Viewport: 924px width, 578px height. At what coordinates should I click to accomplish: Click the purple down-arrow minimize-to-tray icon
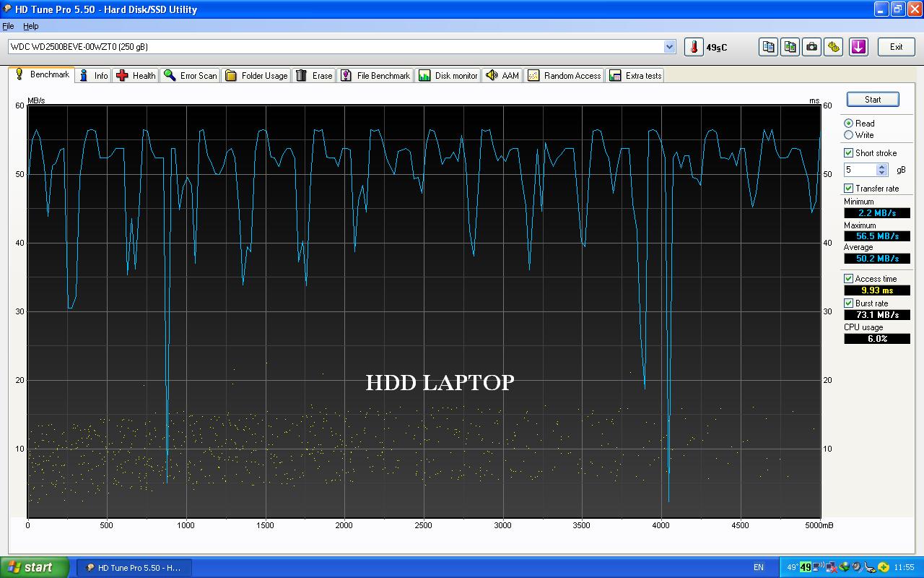[858, 47]
